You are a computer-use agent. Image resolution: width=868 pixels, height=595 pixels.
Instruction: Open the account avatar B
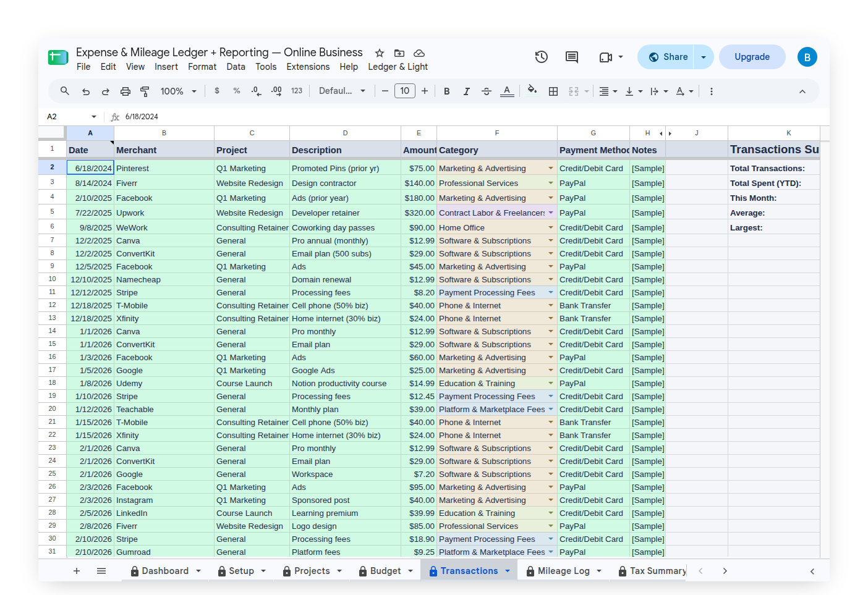807,57
